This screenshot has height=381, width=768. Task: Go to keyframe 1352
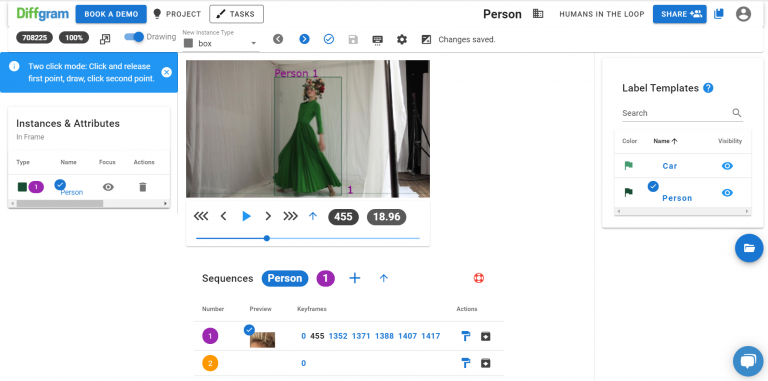pyautogui.click(x=338, y=336)
